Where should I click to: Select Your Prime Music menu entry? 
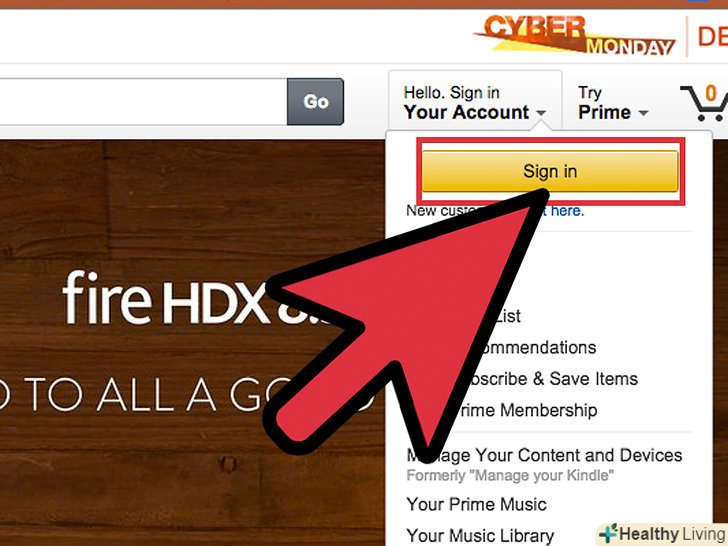point(476,504)
